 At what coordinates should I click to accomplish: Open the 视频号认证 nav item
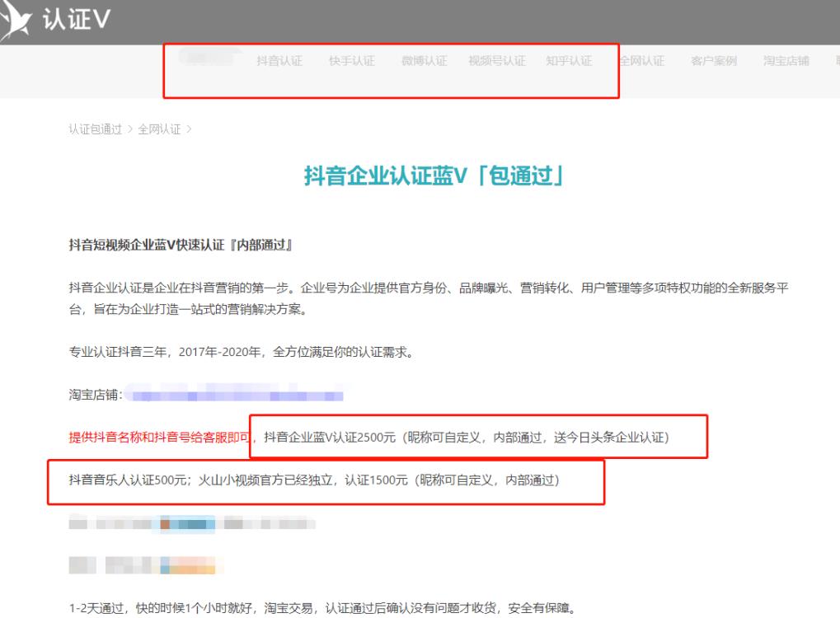(x=497, y=60)
